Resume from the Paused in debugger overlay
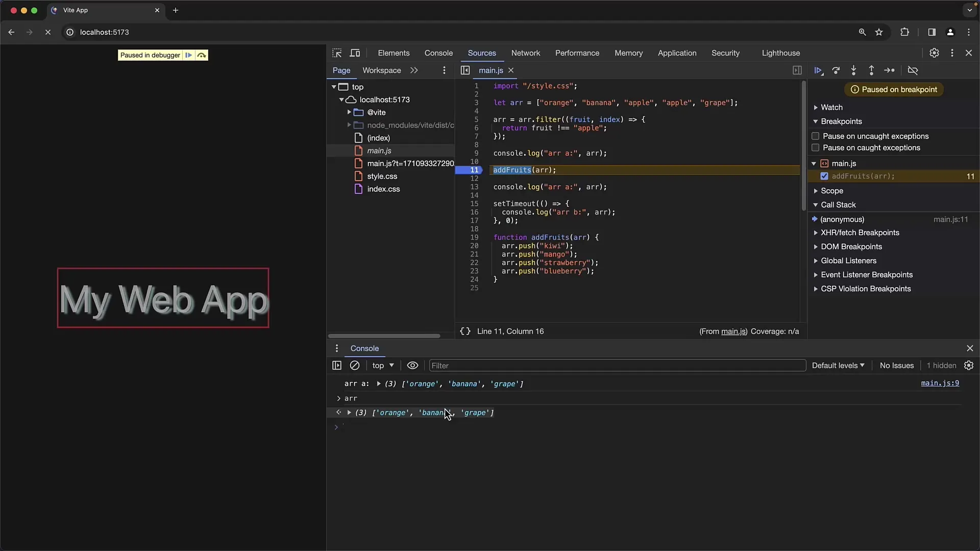 pyautogui.click(x=189, y=55)
